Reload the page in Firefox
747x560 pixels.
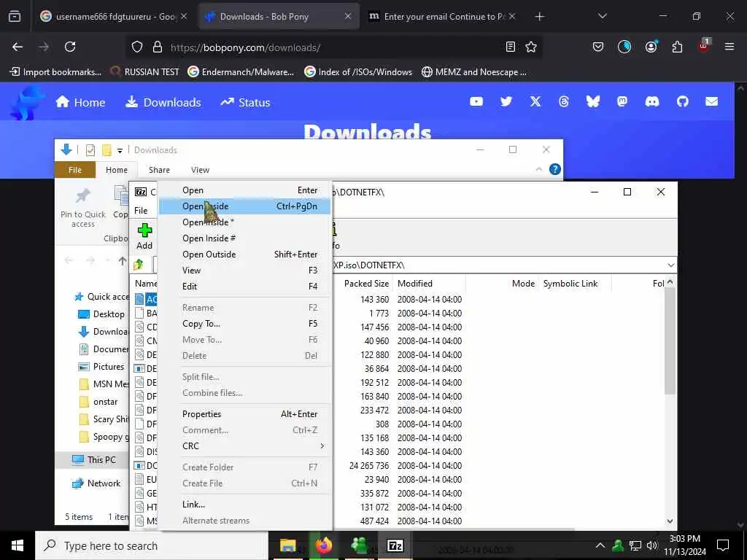70,47
